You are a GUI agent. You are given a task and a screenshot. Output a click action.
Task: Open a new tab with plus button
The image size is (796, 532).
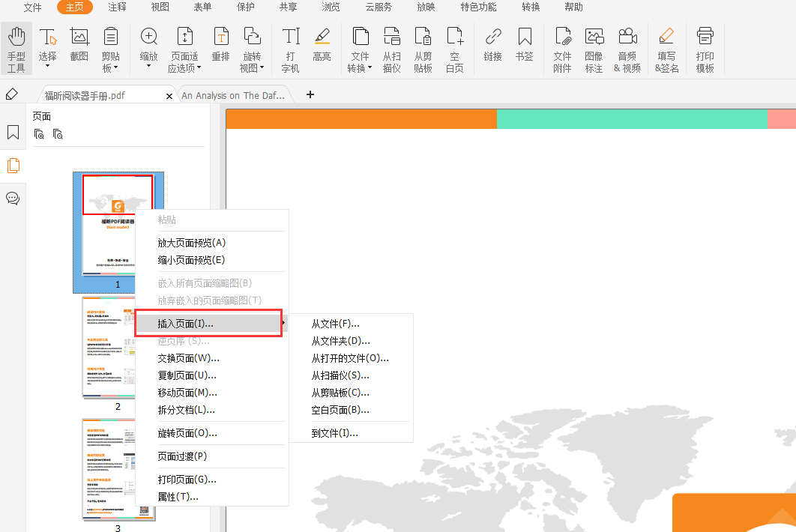pos(310,94)
